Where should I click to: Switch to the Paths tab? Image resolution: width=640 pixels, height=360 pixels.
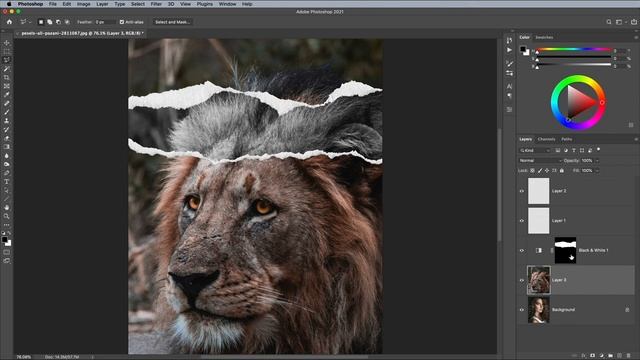click(567, 140)
